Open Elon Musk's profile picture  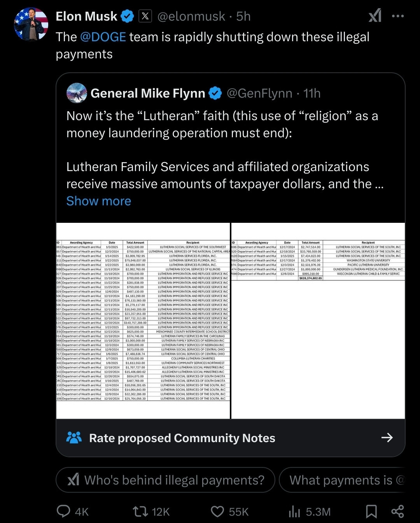(x=31, y=24)
